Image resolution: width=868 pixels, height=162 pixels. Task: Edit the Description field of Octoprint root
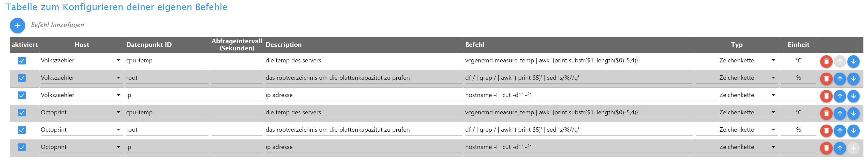[x=363, y=130]
